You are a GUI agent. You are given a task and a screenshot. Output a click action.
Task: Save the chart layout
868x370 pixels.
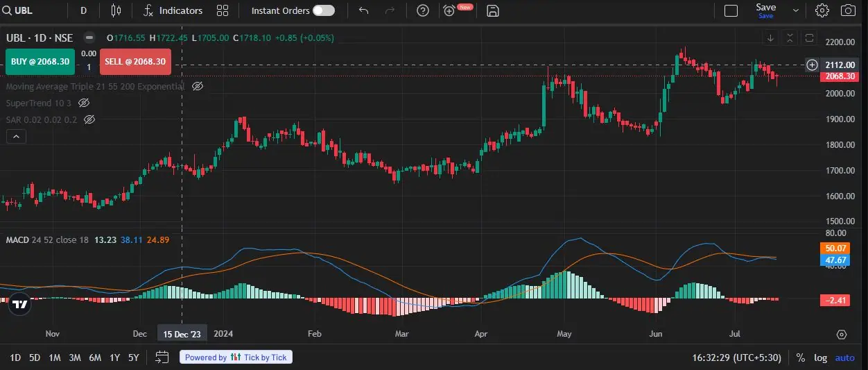coord(766,10)
